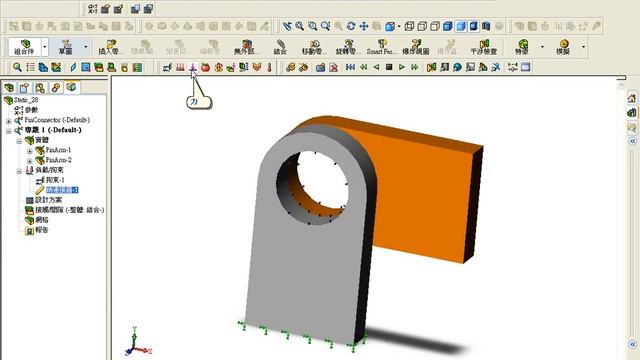Click the Reverse Play button
This screenshot has width=640, height=360.
(376, 67)
